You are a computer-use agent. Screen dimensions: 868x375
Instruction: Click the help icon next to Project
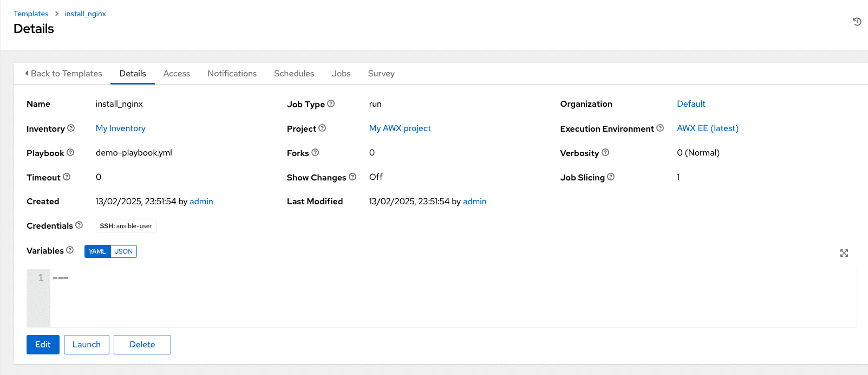[x=322, y=128]
